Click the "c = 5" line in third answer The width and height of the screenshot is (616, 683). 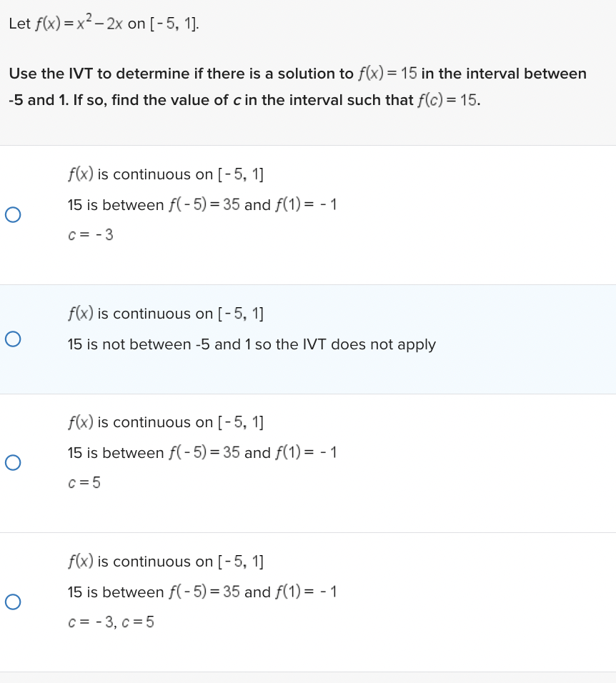[x=84, y=483]
